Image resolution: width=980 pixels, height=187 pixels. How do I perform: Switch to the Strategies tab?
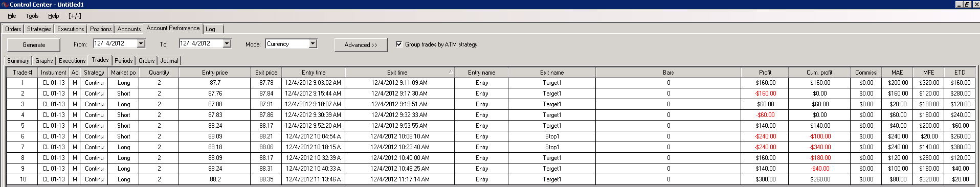coord(39,29)
